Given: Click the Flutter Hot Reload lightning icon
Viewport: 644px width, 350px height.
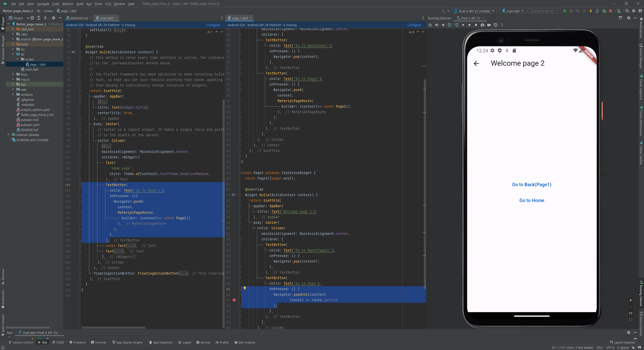Looking at the screenshot, I should tap(591, 11).
